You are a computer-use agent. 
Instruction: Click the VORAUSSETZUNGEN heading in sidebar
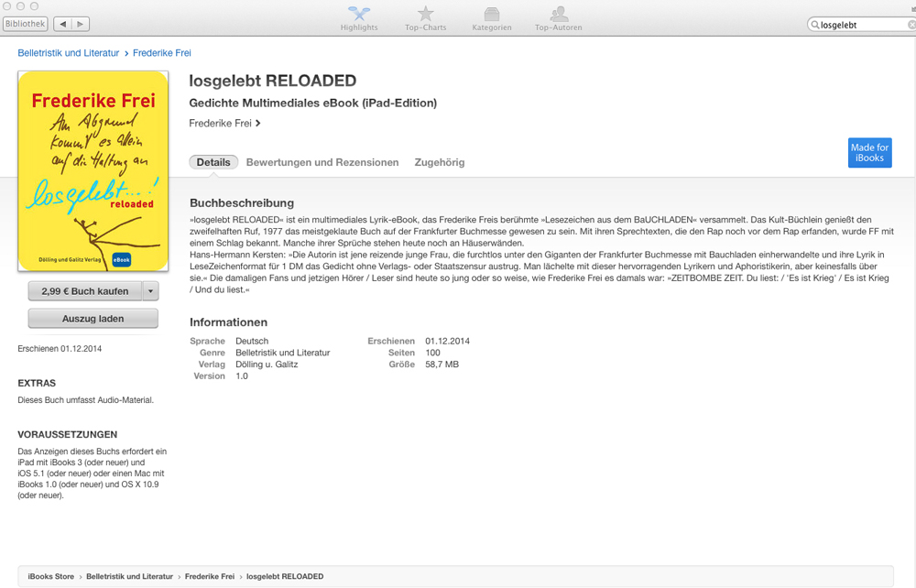(67, 434)
